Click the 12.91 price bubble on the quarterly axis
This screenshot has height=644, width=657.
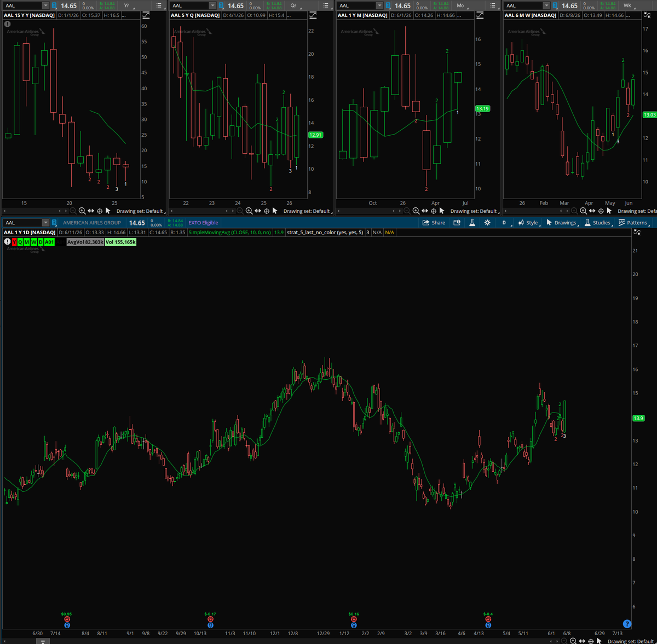click(315, 135)
